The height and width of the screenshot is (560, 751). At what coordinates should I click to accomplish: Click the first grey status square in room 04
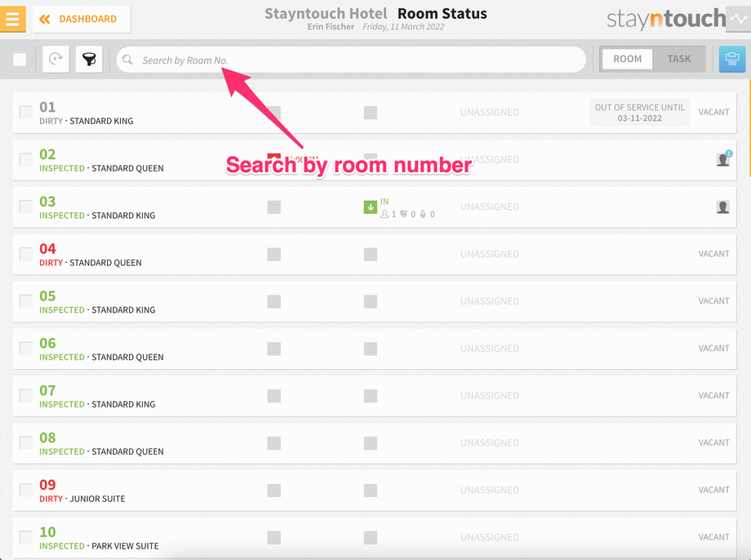[x=274, y=255]
